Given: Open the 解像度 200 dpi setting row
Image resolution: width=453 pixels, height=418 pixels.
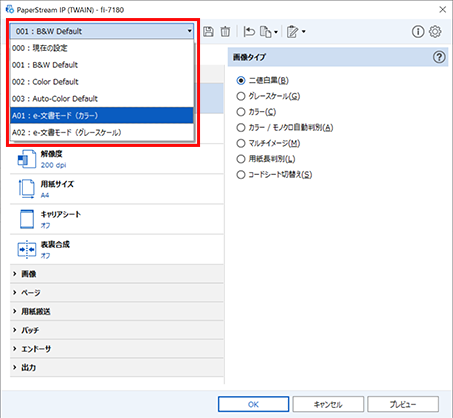Looking at the screenshot, I should [x=117, y=159].
